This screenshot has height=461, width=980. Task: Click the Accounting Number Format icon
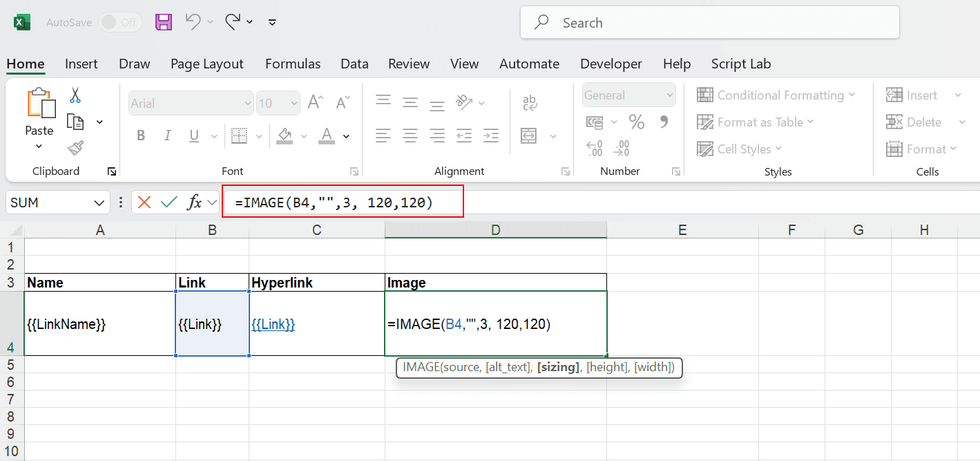click(x=595, y=122)
